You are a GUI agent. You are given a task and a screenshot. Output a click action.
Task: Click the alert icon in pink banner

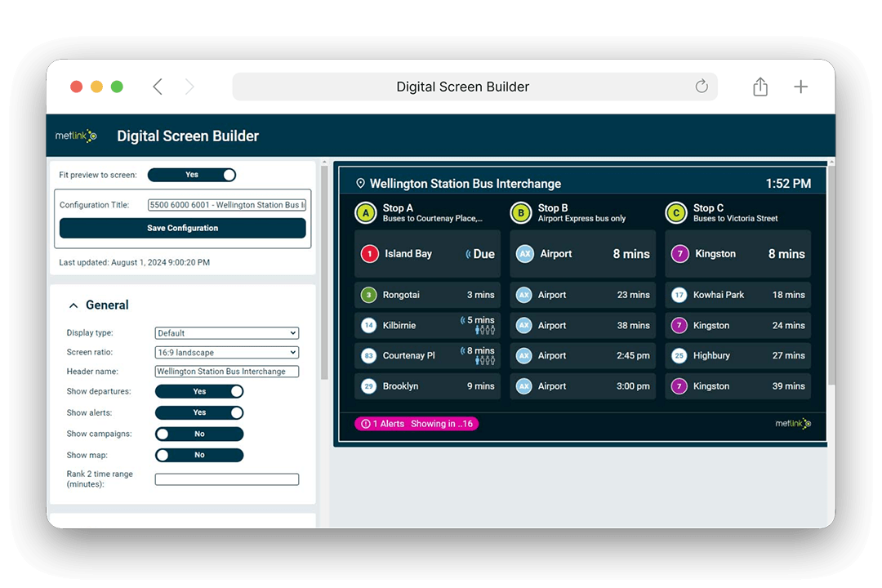coord(366,424)
